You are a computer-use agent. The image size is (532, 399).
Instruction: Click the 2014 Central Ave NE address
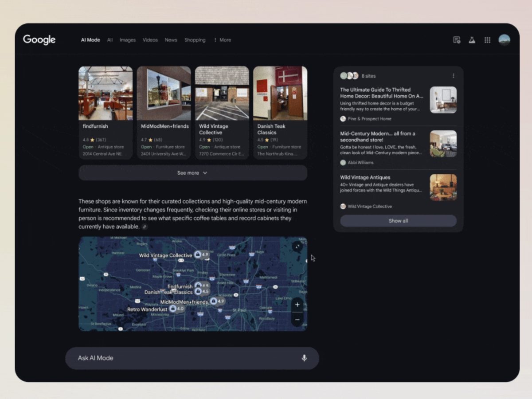tap(103, 154)
